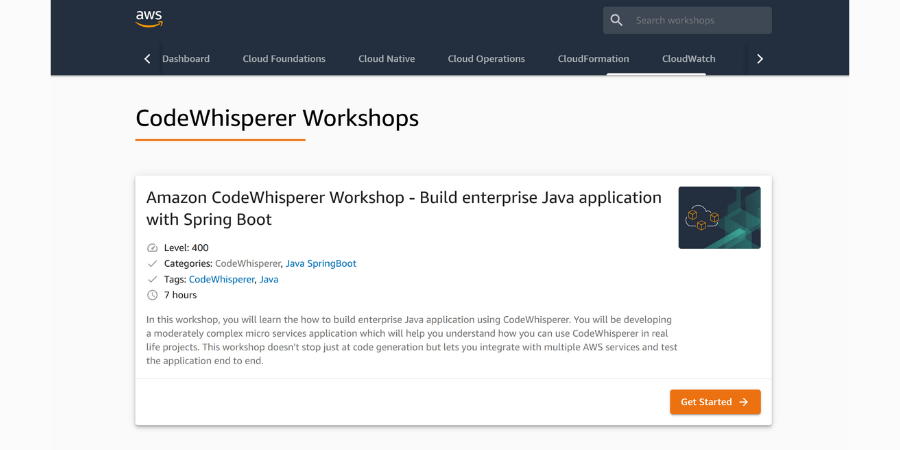Click the checkmark icon beside Tags
This screenshot has height=450, width=900.
pyautogui.click(x=153, y=280)
